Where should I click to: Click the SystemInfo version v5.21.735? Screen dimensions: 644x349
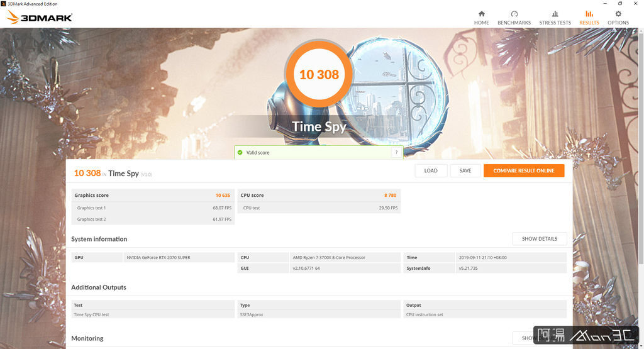(468, 268)
